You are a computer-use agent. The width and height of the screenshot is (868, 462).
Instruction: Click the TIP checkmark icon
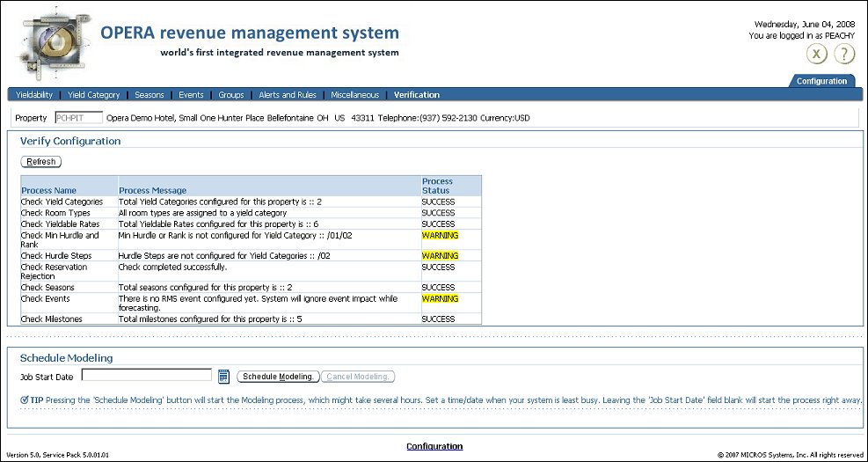(24, 400)
